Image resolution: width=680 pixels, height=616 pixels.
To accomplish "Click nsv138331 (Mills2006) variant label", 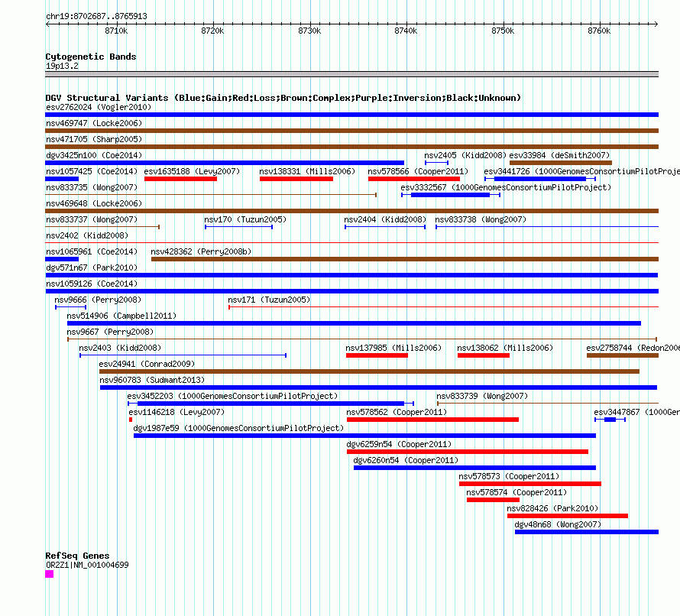I will click(x=307, y=171).
